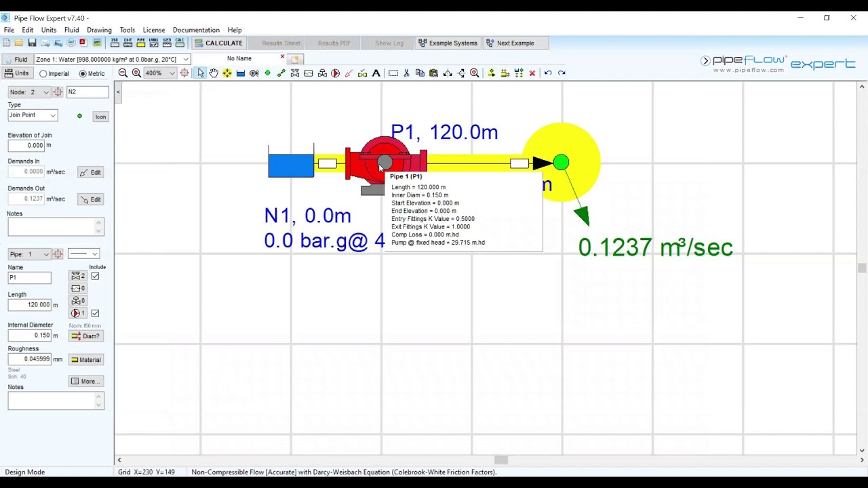Click the LABEL options icon
868x488 pixels.
154,43
